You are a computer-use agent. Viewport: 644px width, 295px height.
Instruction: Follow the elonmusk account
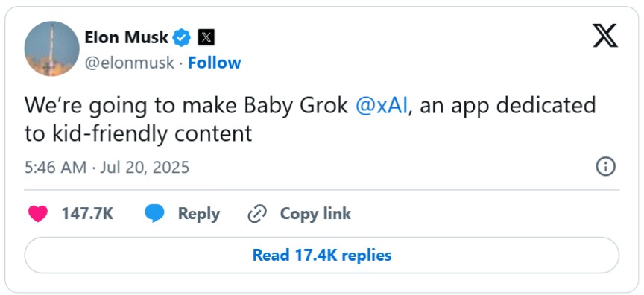tap(215, 63)
